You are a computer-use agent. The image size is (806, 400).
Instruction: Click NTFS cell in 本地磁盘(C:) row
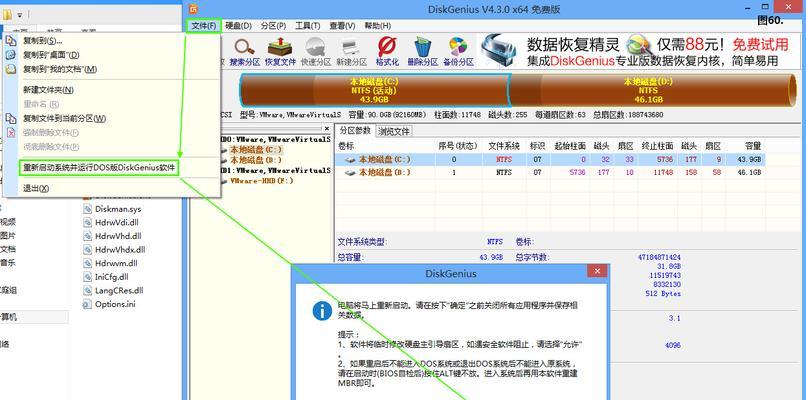504,159
